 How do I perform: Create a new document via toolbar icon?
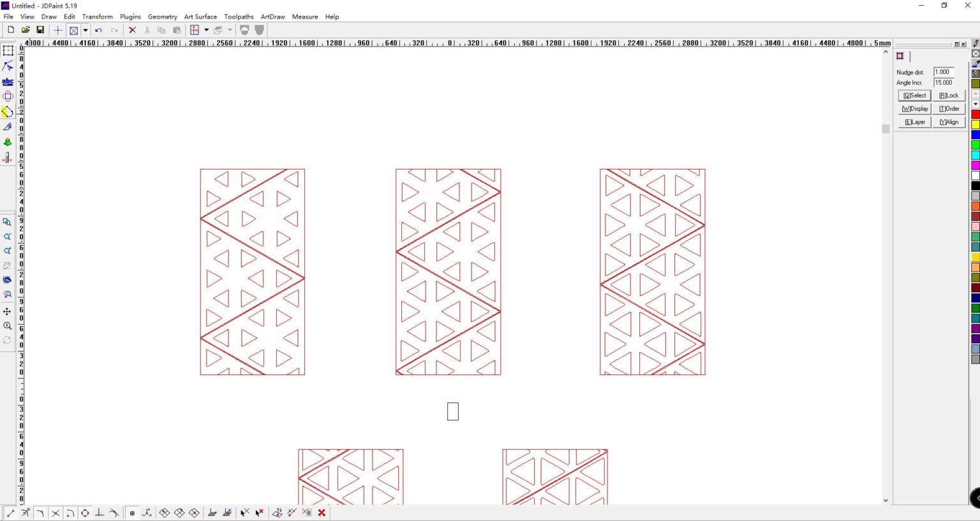[11, 30]
